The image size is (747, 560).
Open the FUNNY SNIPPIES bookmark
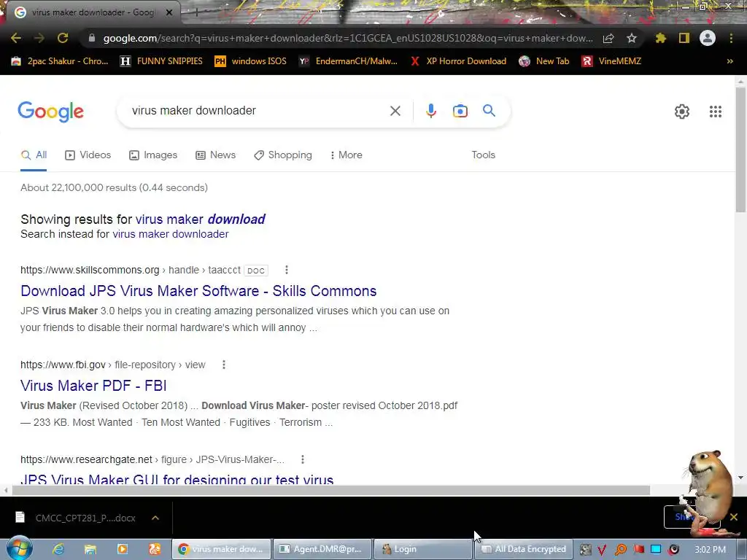[x=161, y=61]
